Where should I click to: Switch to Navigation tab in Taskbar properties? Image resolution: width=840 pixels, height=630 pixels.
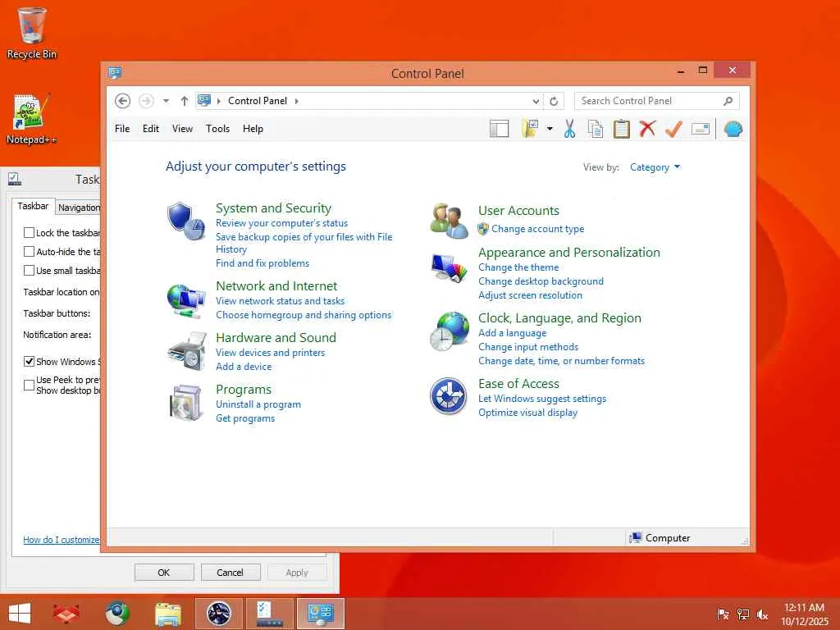point(78,208)
